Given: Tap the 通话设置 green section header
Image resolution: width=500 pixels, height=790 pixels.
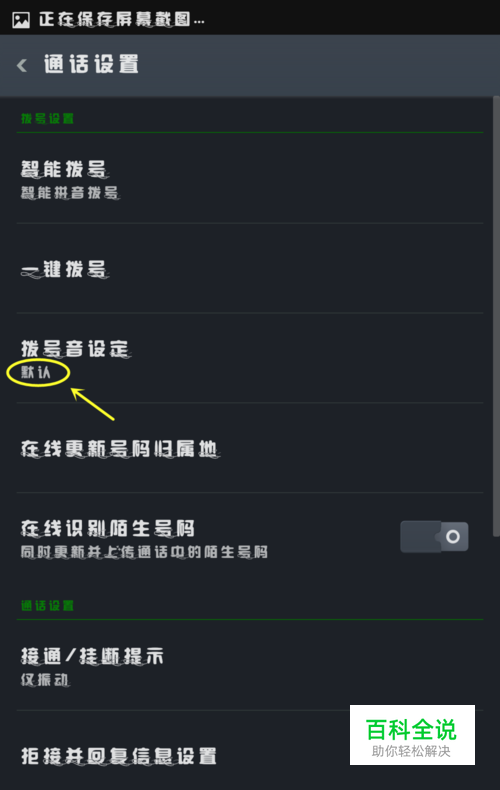Looking at the screenshot, I should [47, 606].
